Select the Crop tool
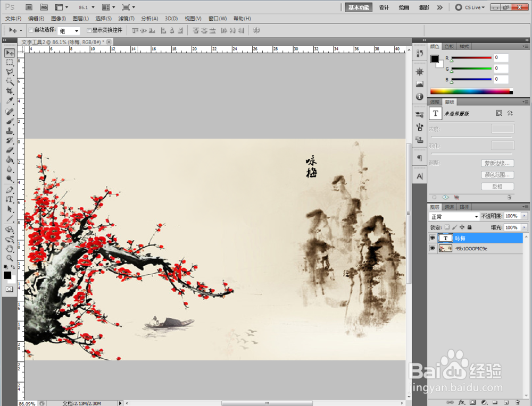This screenshot has width=532, height=406. coord(10,91)
